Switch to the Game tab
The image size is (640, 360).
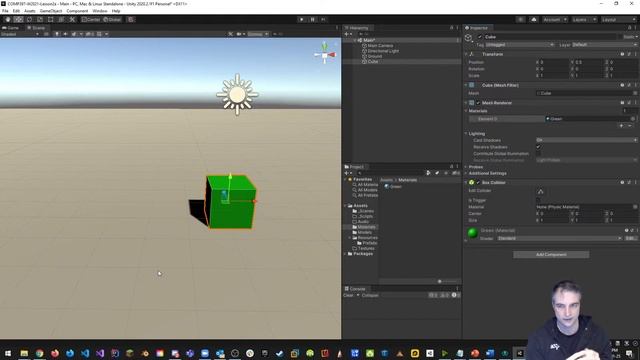(11, 28)
